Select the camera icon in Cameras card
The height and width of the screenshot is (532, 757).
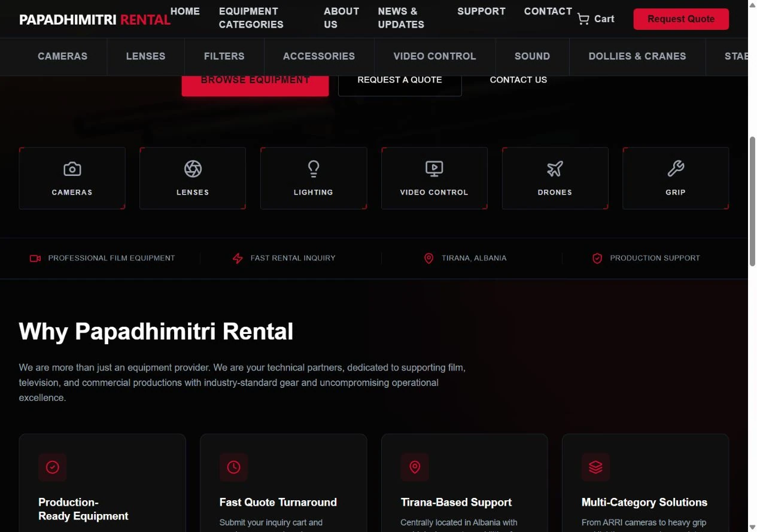coord(72,169)
